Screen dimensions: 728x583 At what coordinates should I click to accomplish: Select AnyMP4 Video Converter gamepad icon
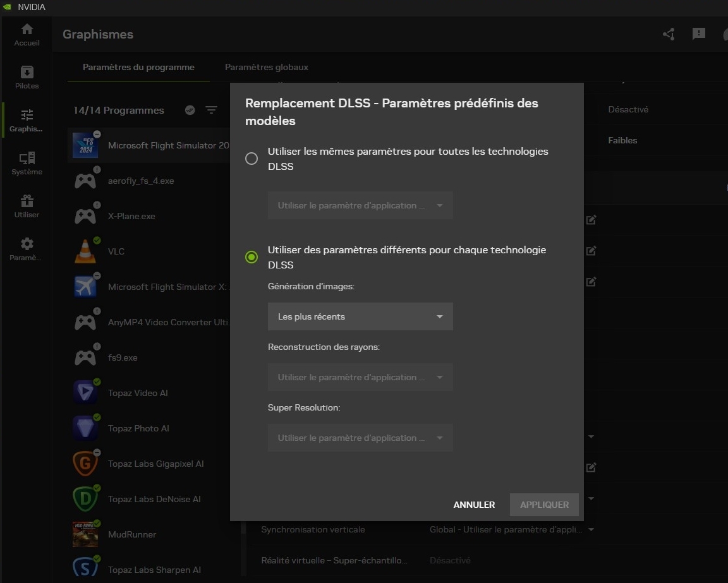tap(85, 322)
